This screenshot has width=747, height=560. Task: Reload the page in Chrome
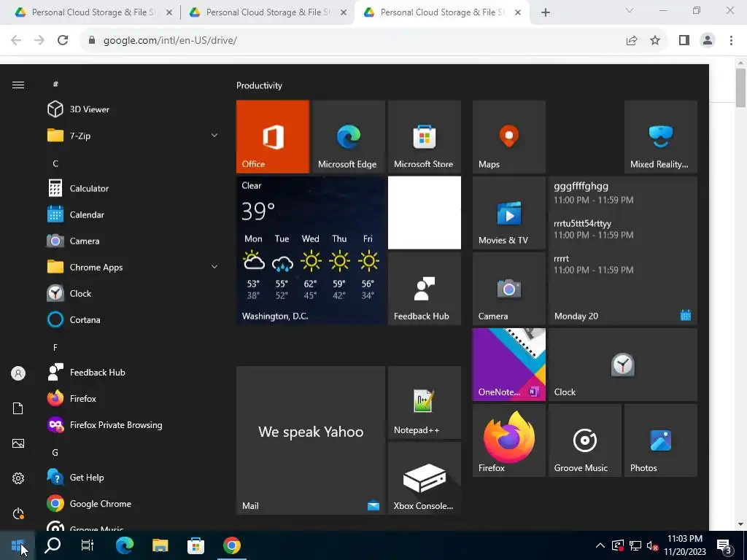pos(63,40)
